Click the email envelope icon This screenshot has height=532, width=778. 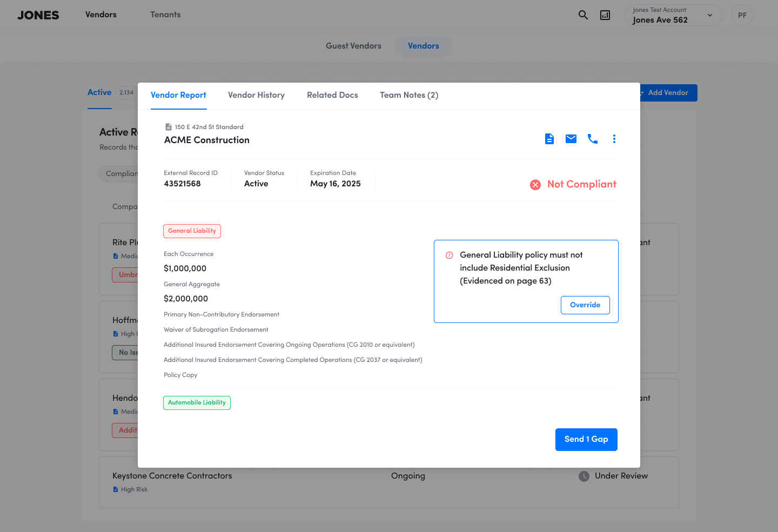click(x=571, y=139)
